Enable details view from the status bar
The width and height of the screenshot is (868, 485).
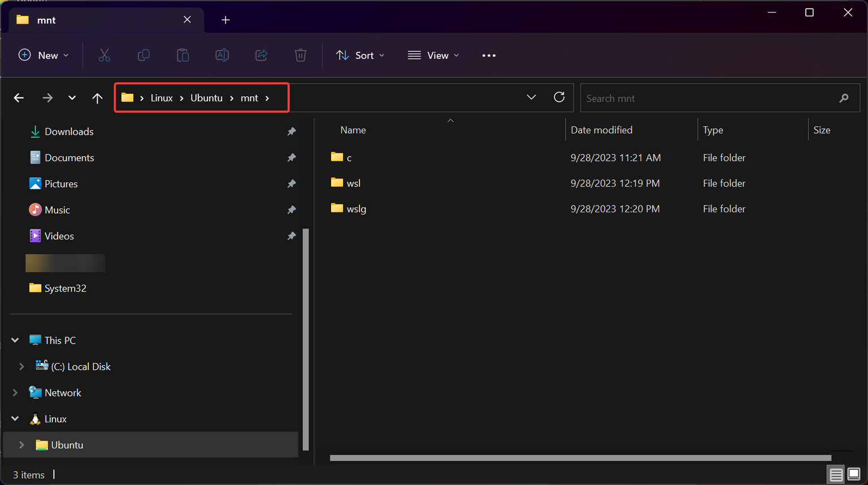click(835, 474)
